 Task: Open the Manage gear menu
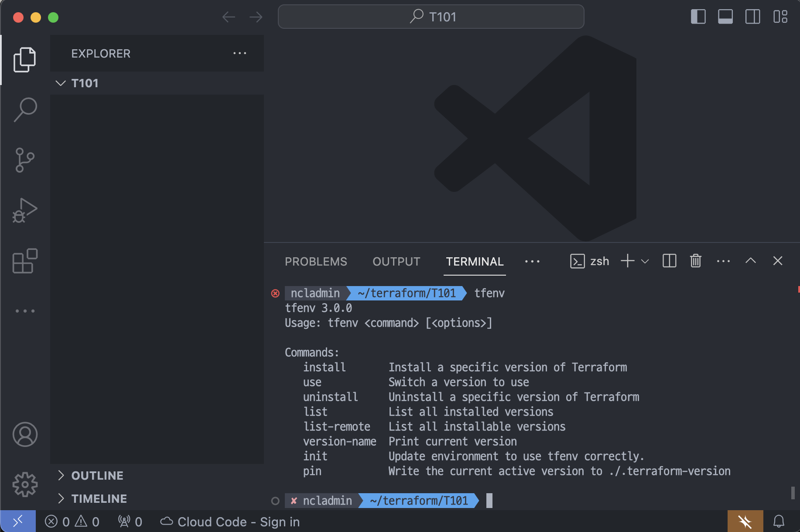coord(25,484)
